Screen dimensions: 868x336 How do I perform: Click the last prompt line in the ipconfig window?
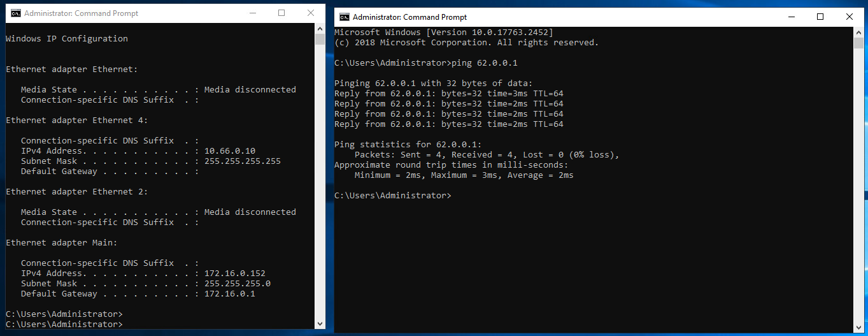click(x=64, y=325)
